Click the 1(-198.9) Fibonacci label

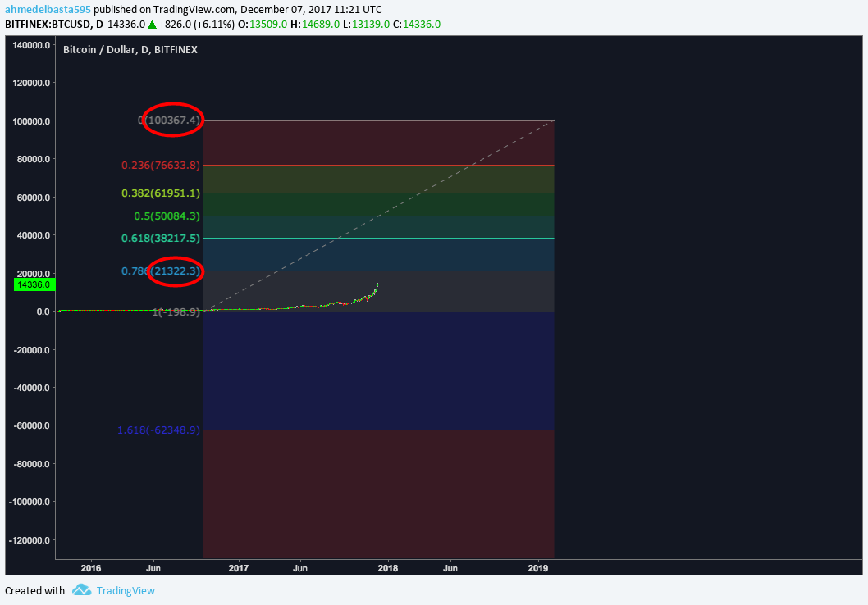coord(176,312)
